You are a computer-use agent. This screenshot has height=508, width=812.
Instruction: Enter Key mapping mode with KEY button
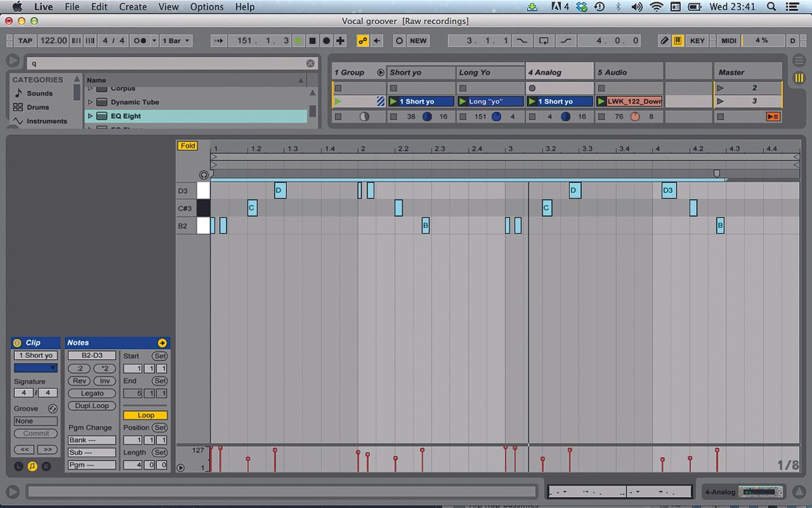pos(697,41)
